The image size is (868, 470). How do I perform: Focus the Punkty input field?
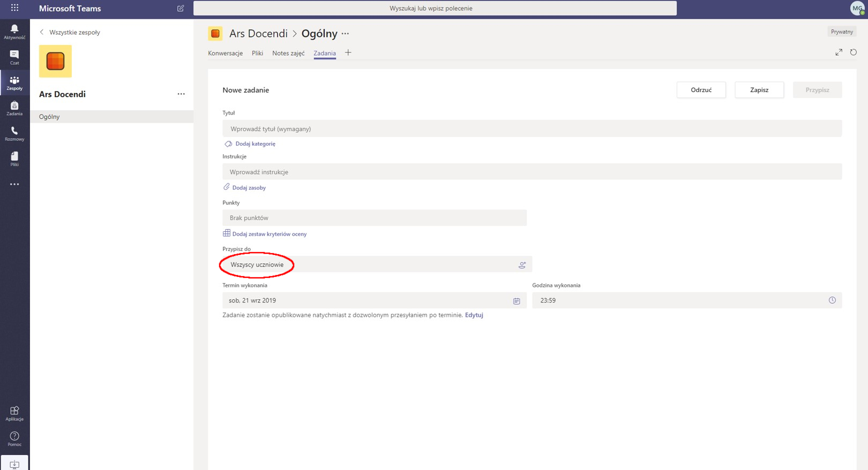[375, 218]
